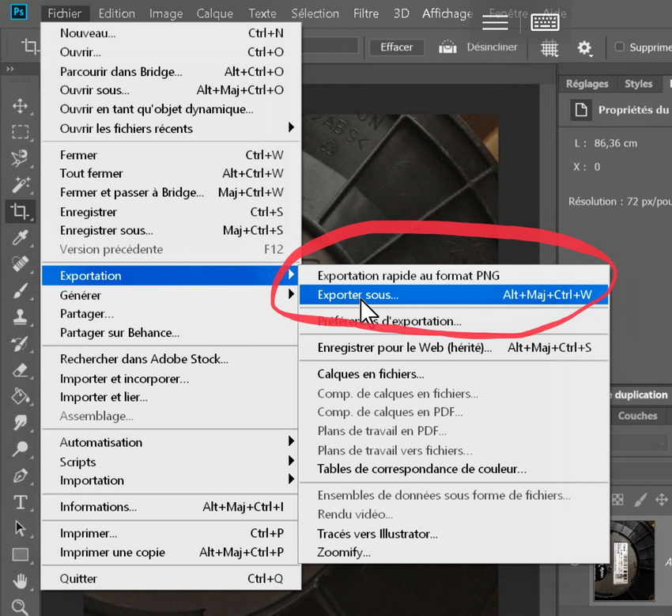Click the on-screen keyboard icon

(545, 22)
